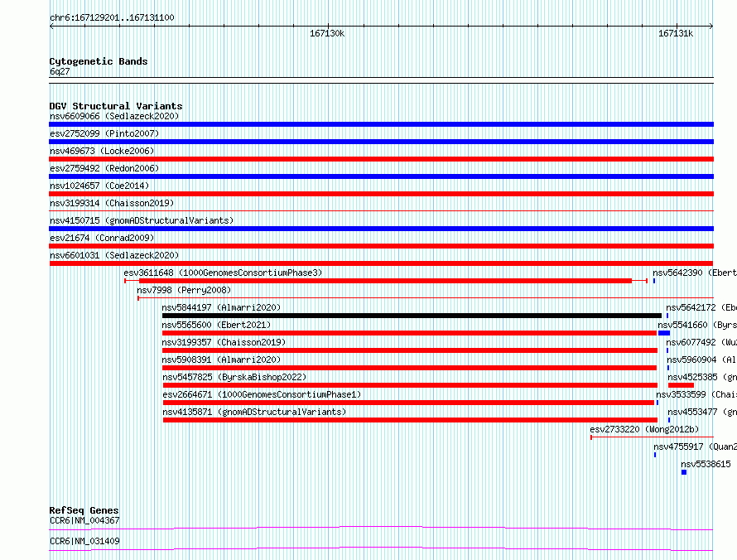Open the RefSeq Genes track heading

point(84,510)
